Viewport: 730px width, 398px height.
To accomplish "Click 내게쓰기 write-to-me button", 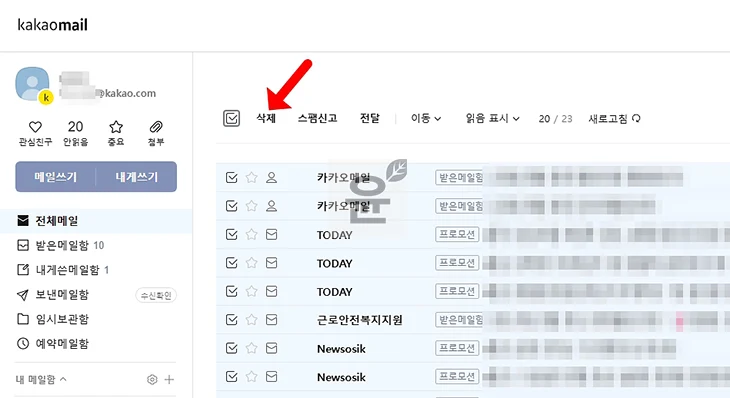I will [136, 177].
